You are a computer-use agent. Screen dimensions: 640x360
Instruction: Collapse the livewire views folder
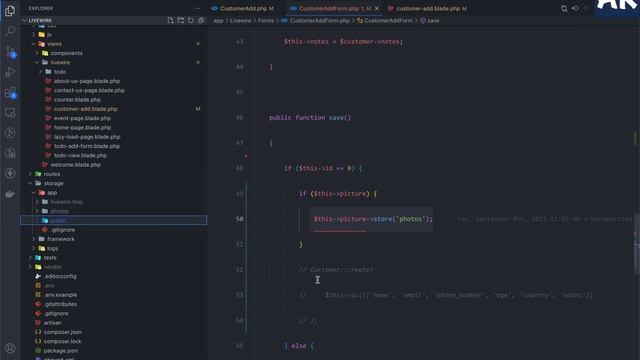60,62
